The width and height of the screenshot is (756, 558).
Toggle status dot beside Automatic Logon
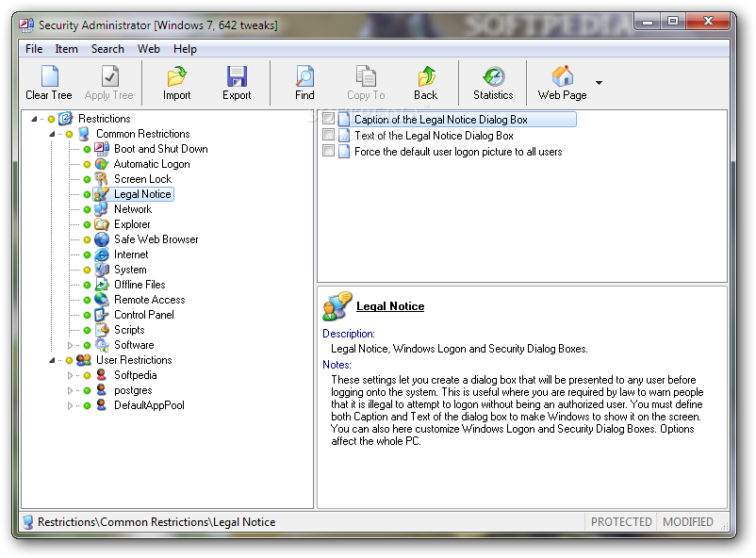pos(88,164)
